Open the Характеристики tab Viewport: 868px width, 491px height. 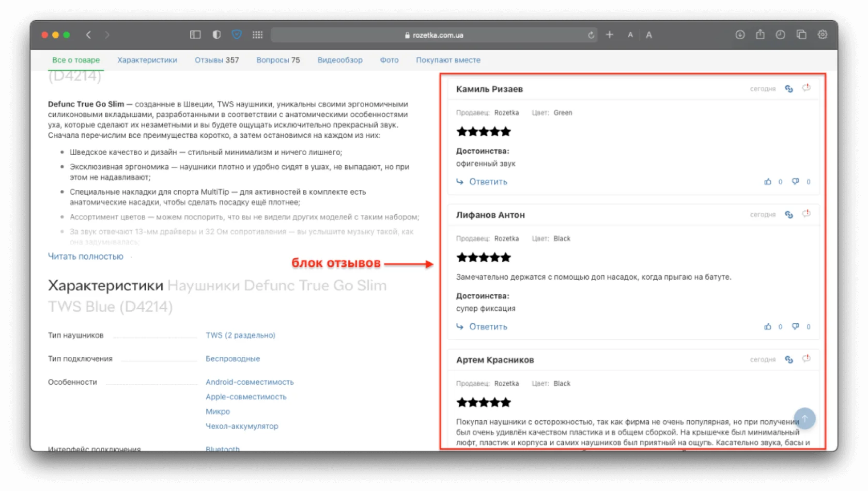147,60
